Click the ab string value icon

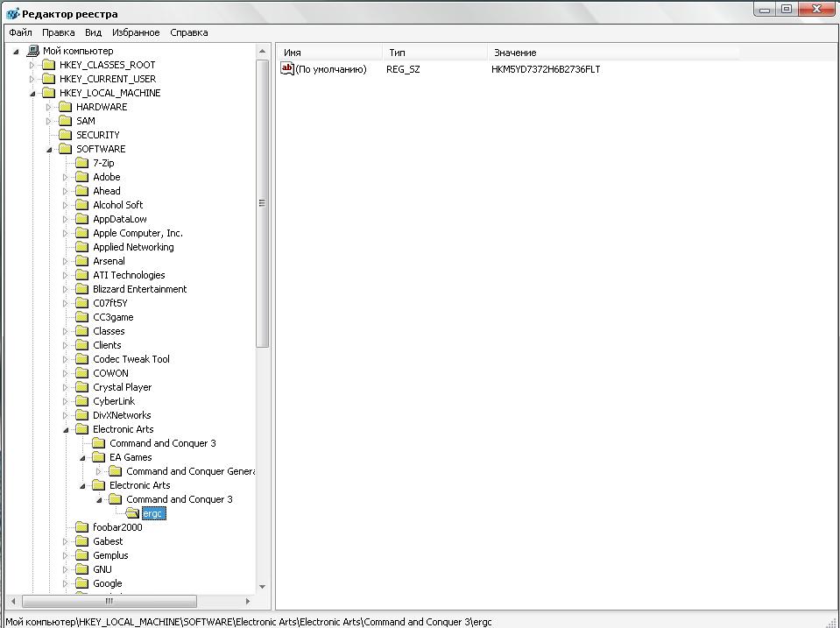[287, 68]
